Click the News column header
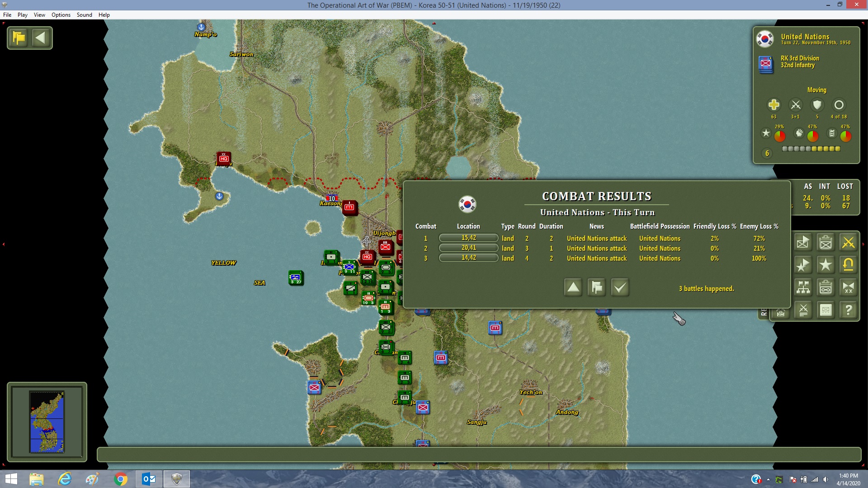This screenshot has height=488, width=868. point(597,226)
